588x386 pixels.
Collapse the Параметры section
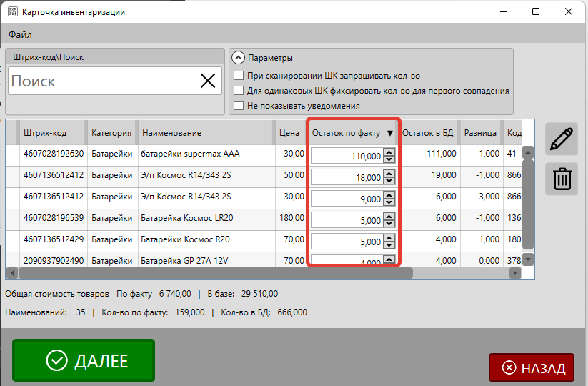tap(239, 59)
